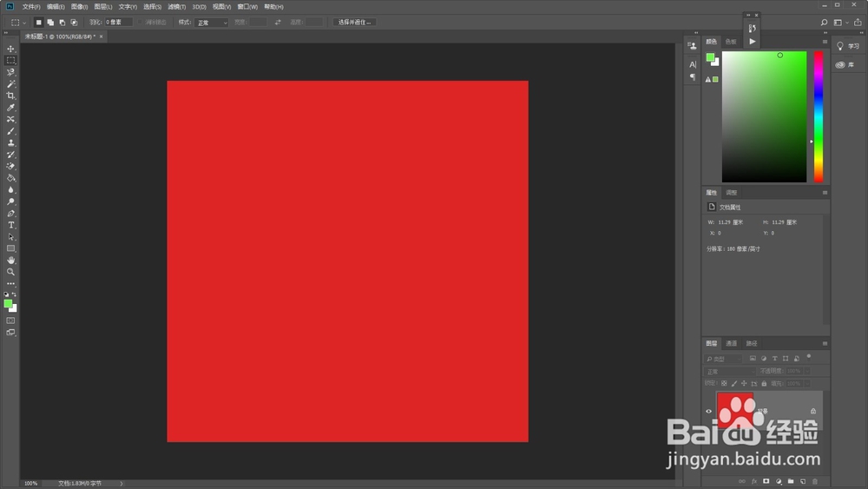Select the Horizontal Type tool
868x489 pixels.
point(10,225)
